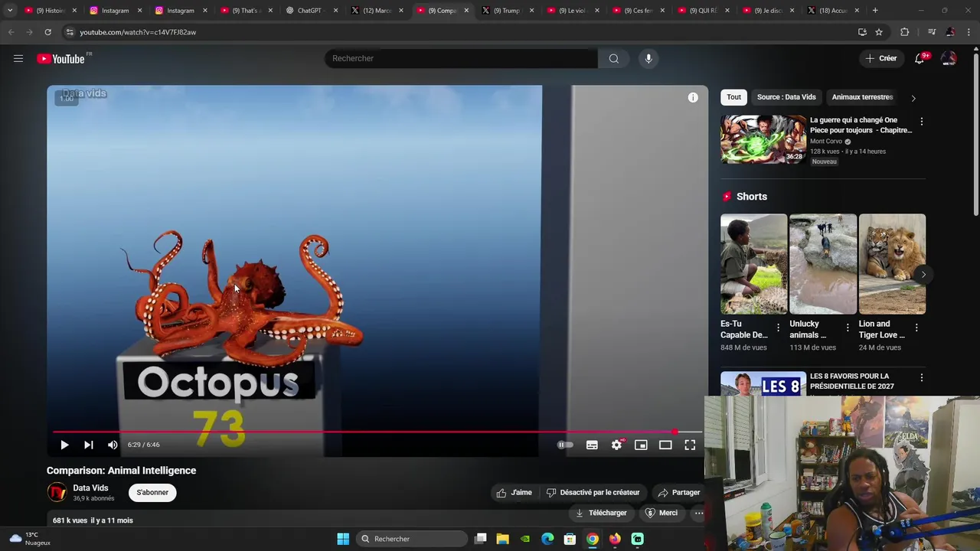Enter fullscreen video mode
This screenshot has height=551, width=980.
(690, 445)
